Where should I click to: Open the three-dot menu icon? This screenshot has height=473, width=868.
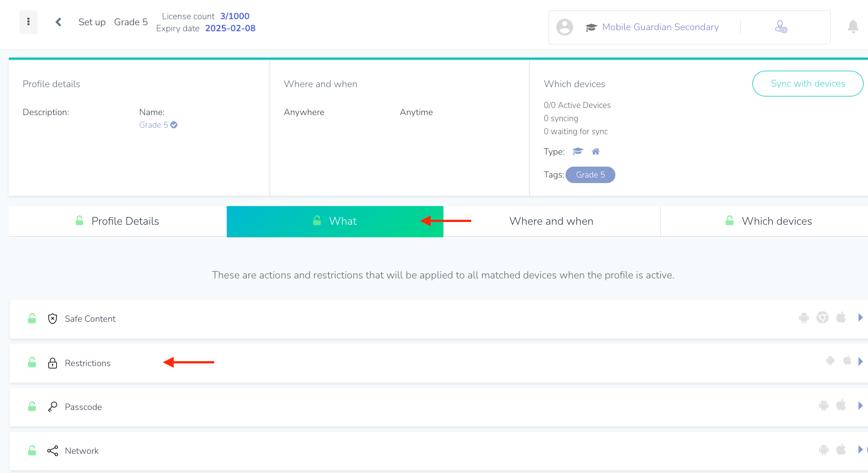[28, 22]
